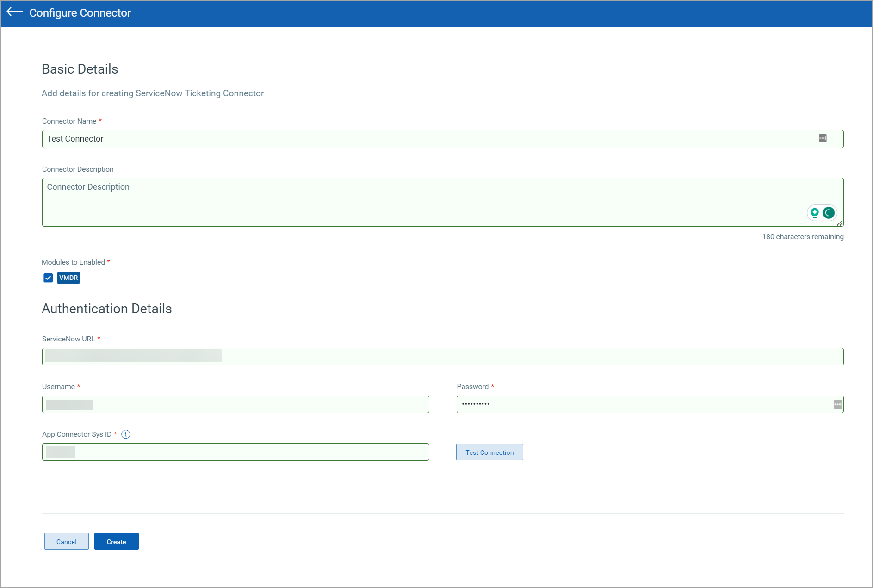The image size is (873, 588).
Task: Focus the Connector Name input field
Action: (416, 139)
